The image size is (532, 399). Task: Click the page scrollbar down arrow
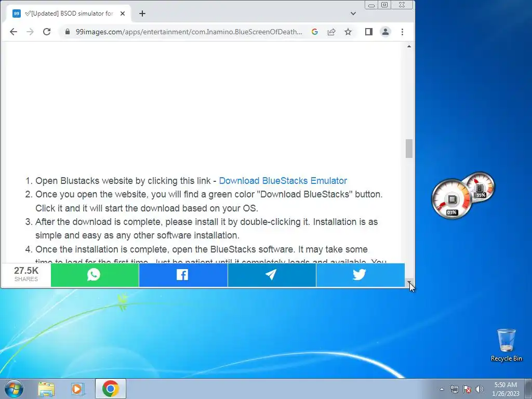point(409,282)
